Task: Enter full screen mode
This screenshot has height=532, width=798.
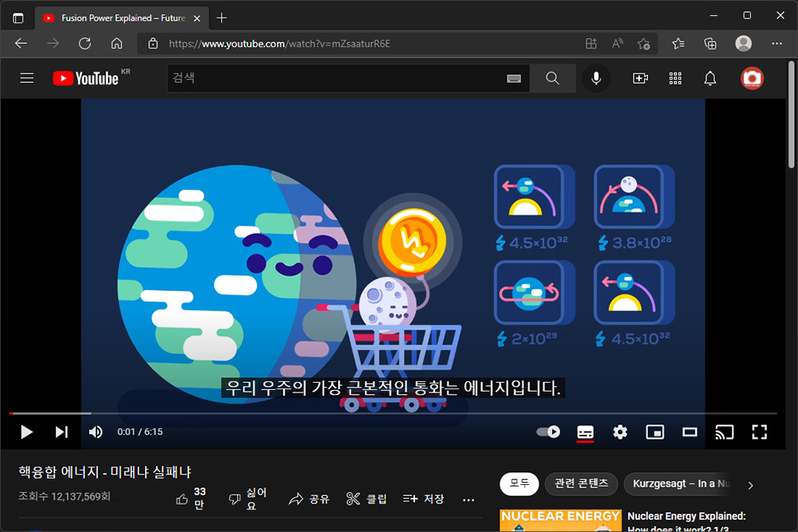Action: 760,432
